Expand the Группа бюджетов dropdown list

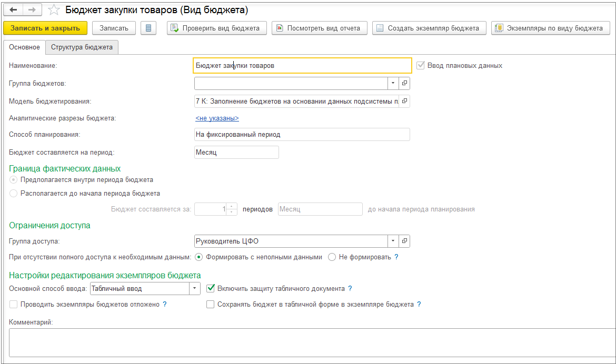coord(393,83)
